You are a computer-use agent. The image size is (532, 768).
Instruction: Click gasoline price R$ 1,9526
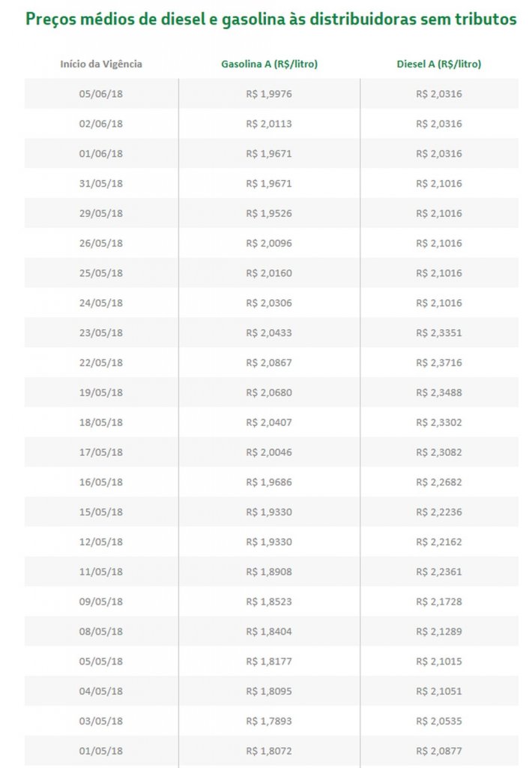click(x=269, y=214)
